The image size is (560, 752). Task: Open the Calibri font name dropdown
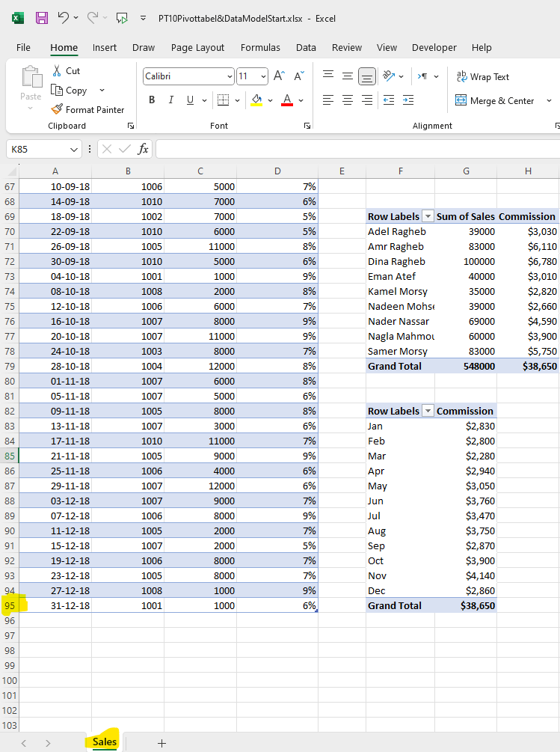[230, 76]
